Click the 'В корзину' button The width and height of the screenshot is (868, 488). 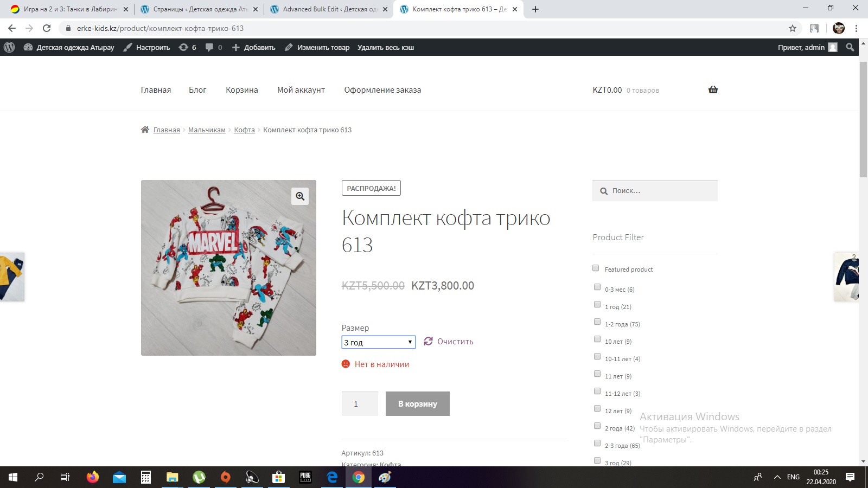coord(418,403)
